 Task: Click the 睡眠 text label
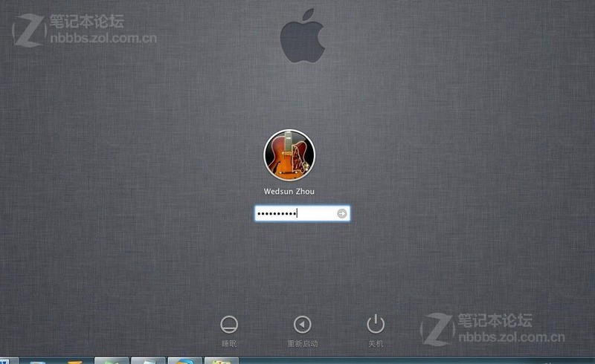coord(229,344)
